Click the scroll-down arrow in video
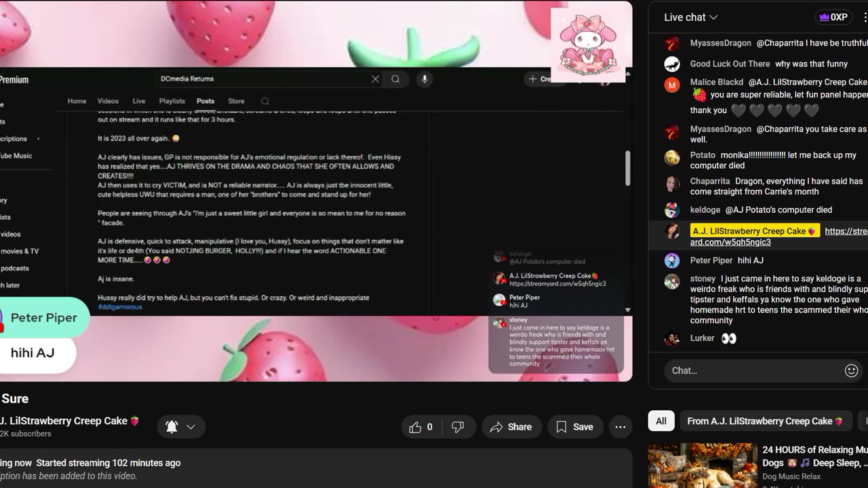Image resolution: width=868 pixels, height=488 pixels. [x=627, y=310]
